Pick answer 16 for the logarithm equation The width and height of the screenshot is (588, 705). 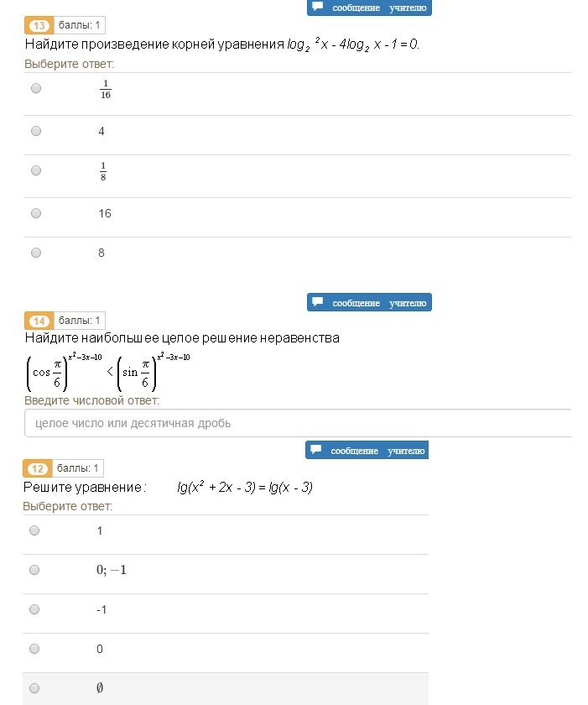point(36,213)
